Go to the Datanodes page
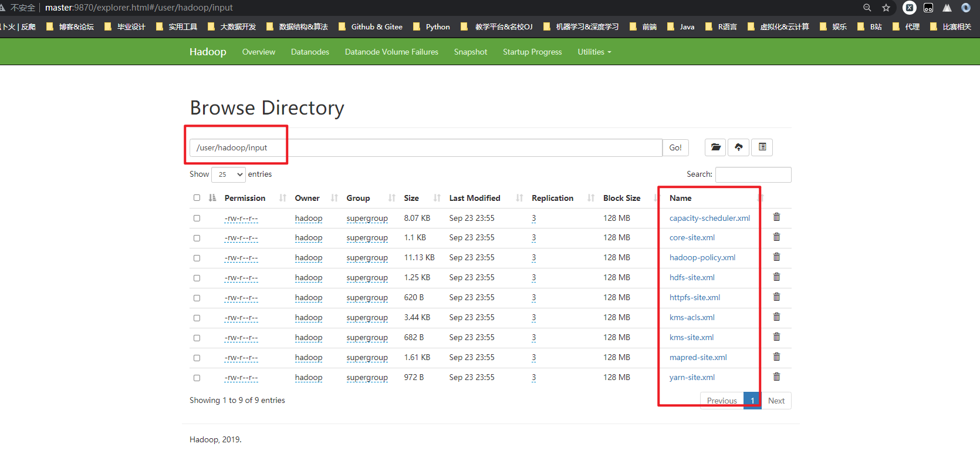Screen dimensions: 980x457 pos(310,52)
